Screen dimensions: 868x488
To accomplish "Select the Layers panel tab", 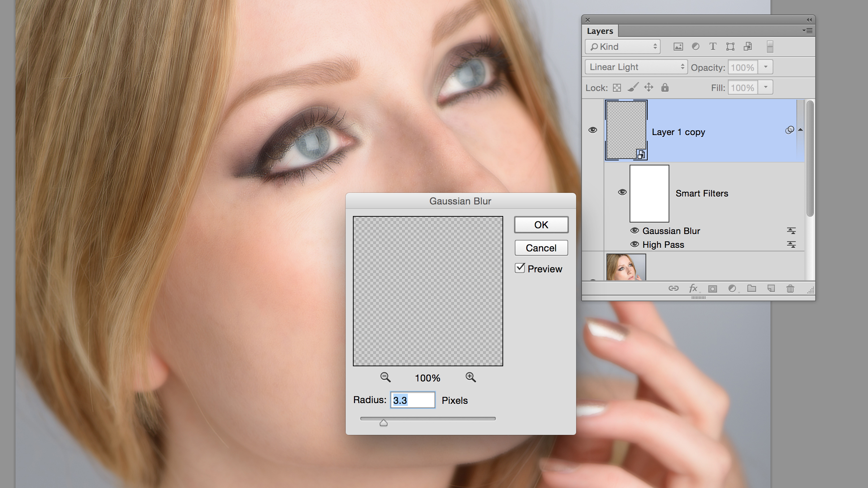I will (600, 31).
